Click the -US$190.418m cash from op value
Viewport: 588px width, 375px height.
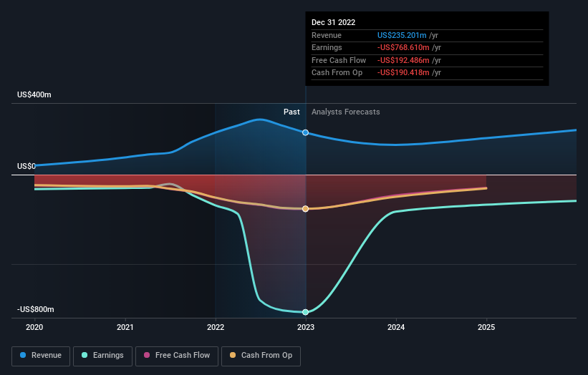click(403, 73)
